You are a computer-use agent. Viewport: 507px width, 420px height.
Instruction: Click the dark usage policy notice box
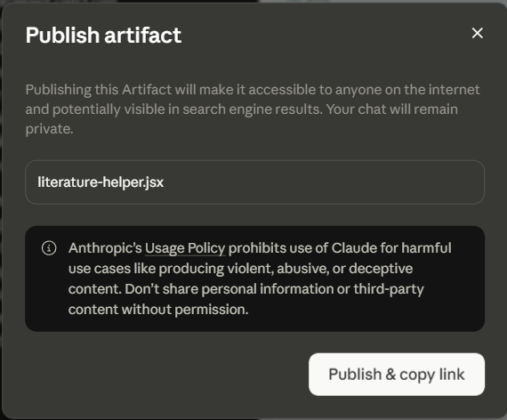tap(254, 279)
